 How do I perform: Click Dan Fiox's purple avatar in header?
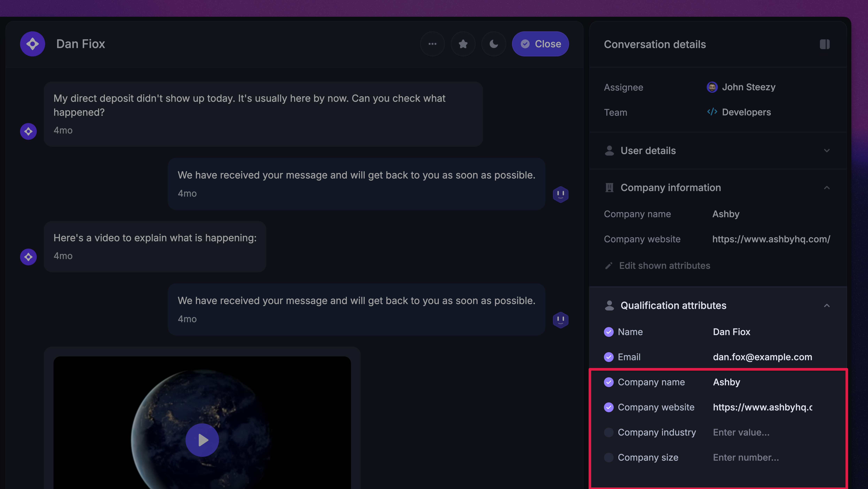coord(32,44)
